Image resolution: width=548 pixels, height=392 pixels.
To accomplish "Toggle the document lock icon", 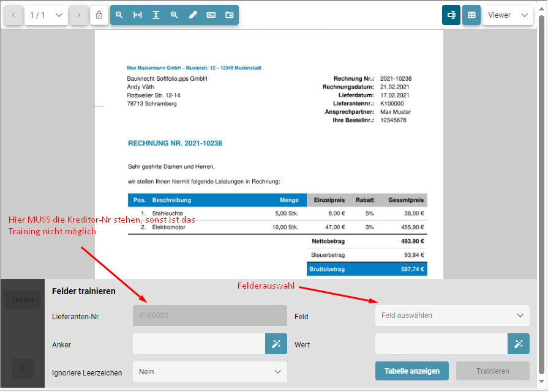I will point(99,15).
